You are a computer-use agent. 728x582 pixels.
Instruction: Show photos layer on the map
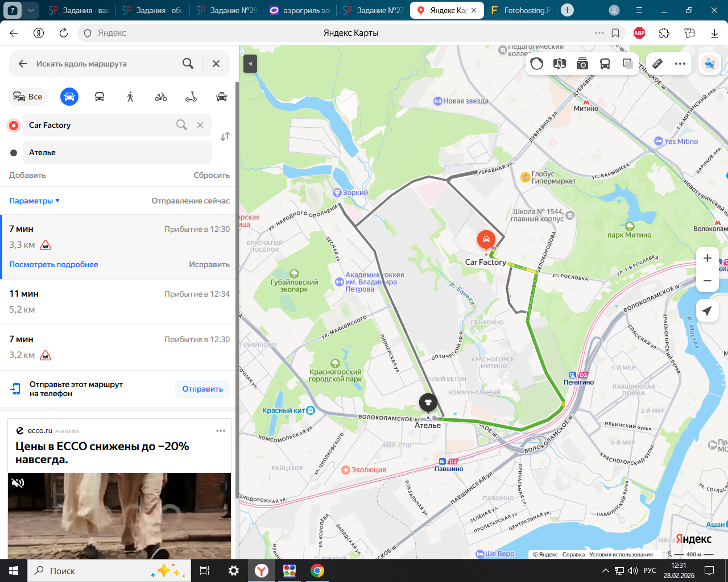click(582, 64)
